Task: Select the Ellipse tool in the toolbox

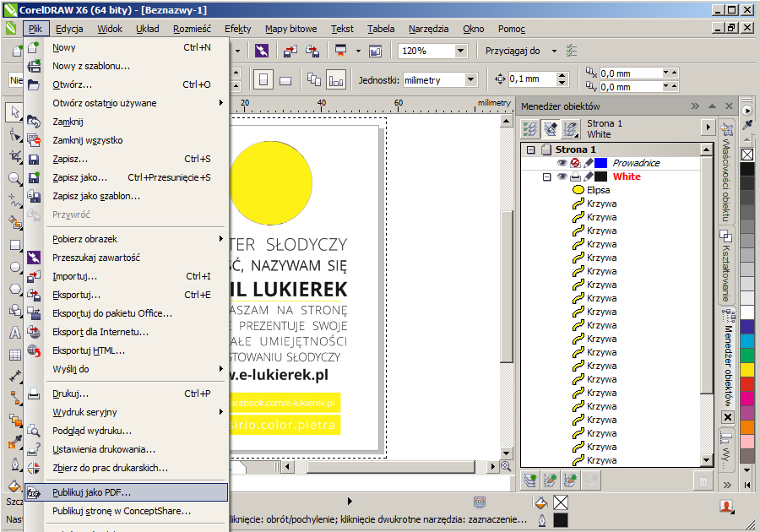Action: click(x=15, y=267)
